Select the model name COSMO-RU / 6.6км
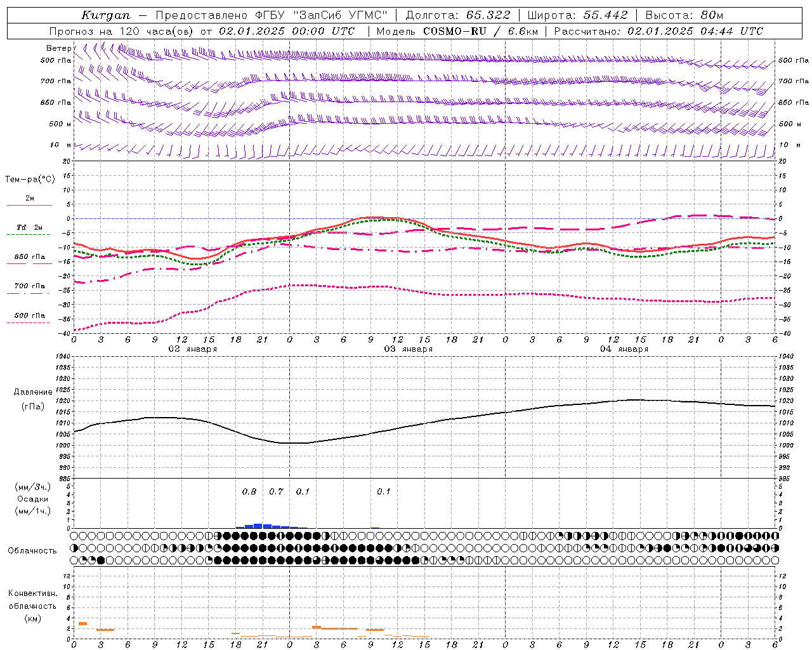This screenshot has height=650, width=812. pos(480,31)
